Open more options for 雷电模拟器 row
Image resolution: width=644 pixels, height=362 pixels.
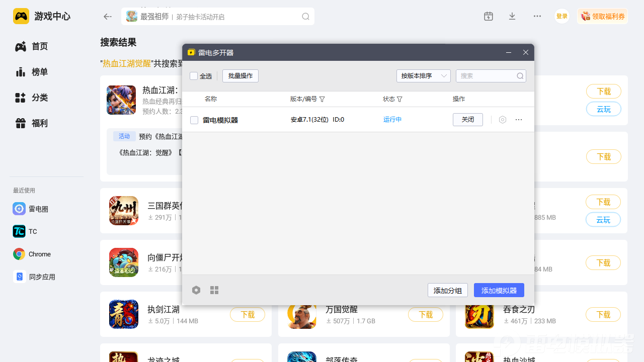pyautogui.click(x=519, y=120)
